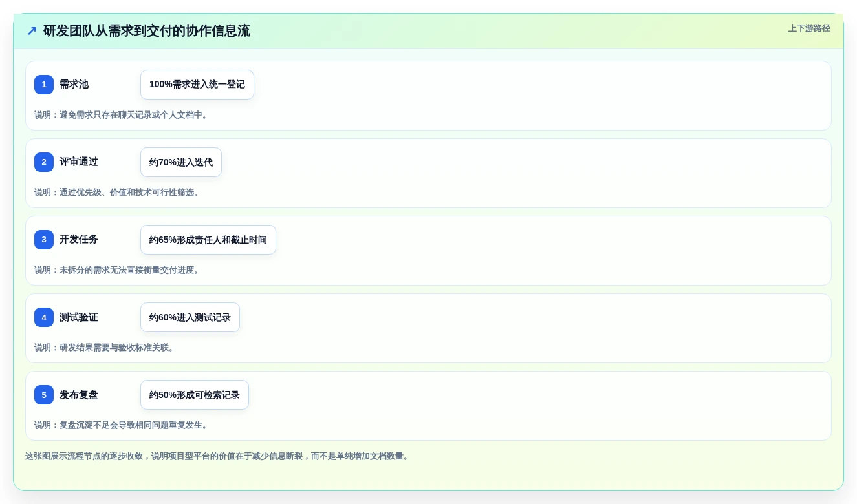Click the 测试验证 step name
Viewport: 857px width, 504px height.
pos(79,317)
